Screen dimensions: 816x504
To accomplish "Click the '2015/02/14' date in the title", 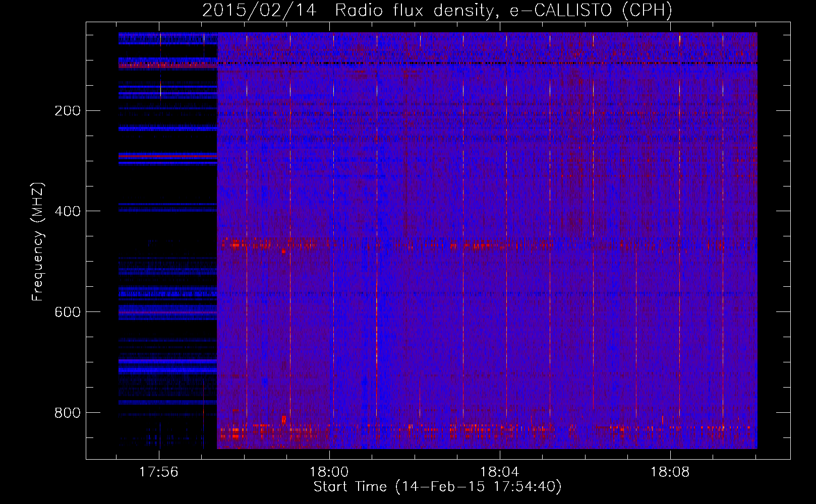I will click(259, 10).
